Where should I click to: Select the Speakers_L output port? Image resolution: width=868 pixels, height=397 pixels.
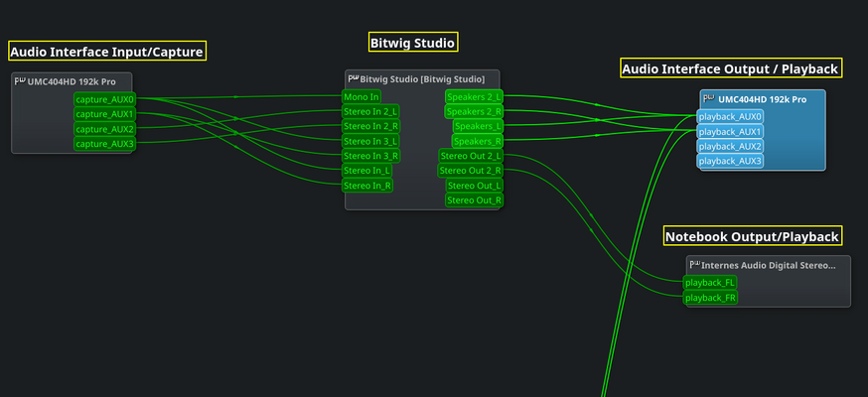(478, 126)
